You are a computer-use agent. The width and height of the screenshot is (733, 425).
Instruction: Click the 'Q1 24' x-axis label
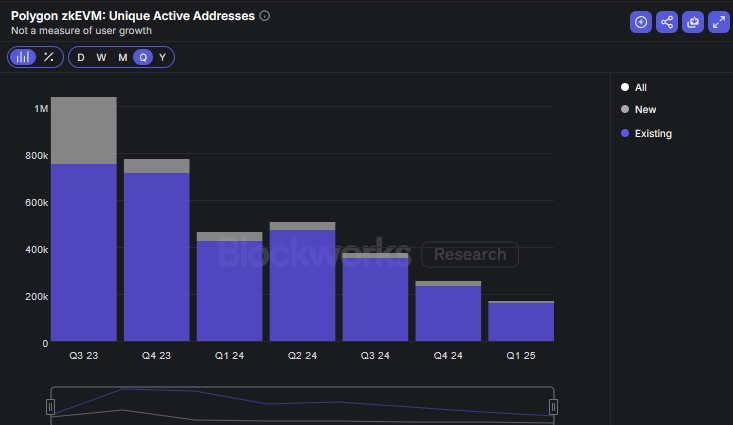(230, 356)
